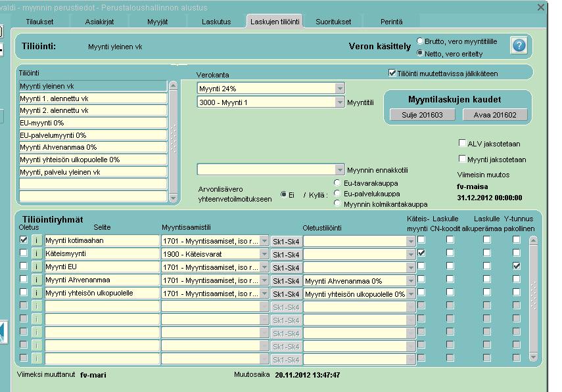Viewport: 562px width, 392px height.
Task: Open Oletustiliöinti dropdown Myynti Ahvenanmaa 0%
Action: tap(411, 280)
